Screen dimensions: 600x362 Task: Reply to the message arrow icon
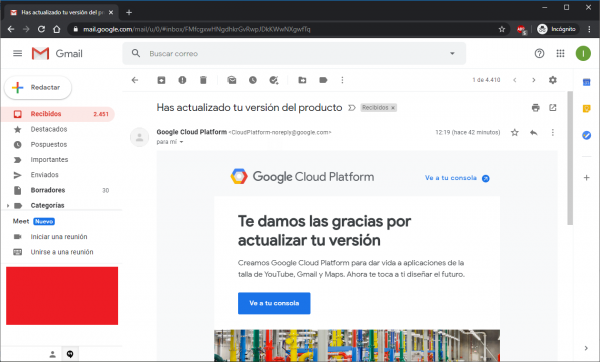(x=533, y=132)
